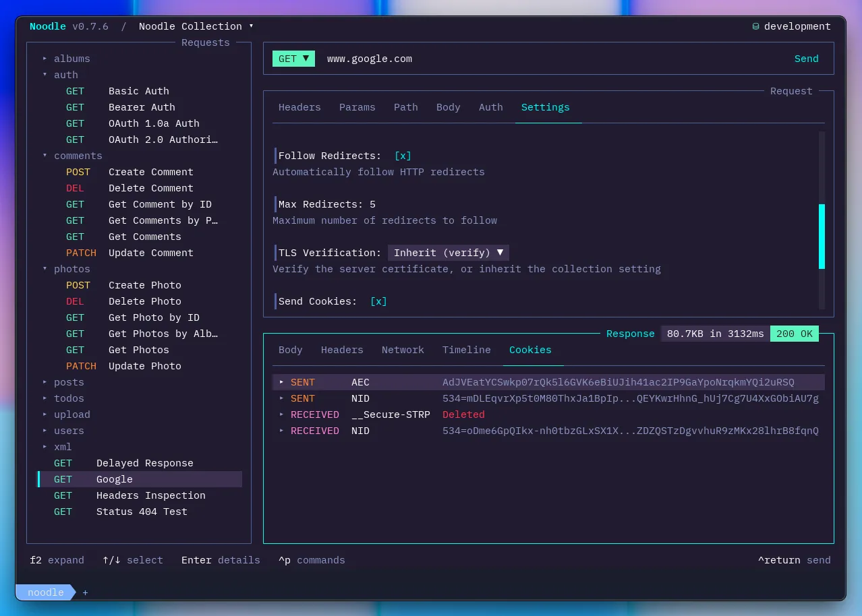Click the ^p commands hint

(x=312, y=560)
